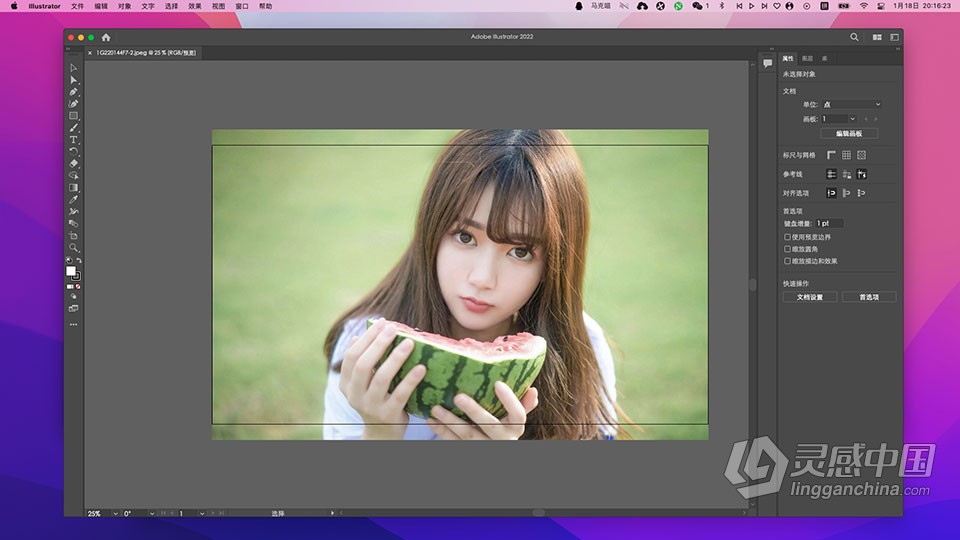
Task: Switch to the 库 tab
Action: pos(825,59)
